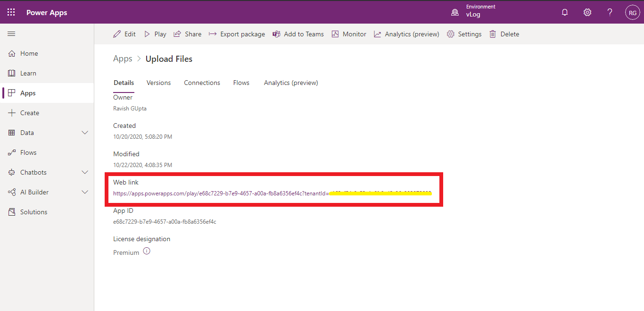Open the app launcher waffle icon

point(11,12)
